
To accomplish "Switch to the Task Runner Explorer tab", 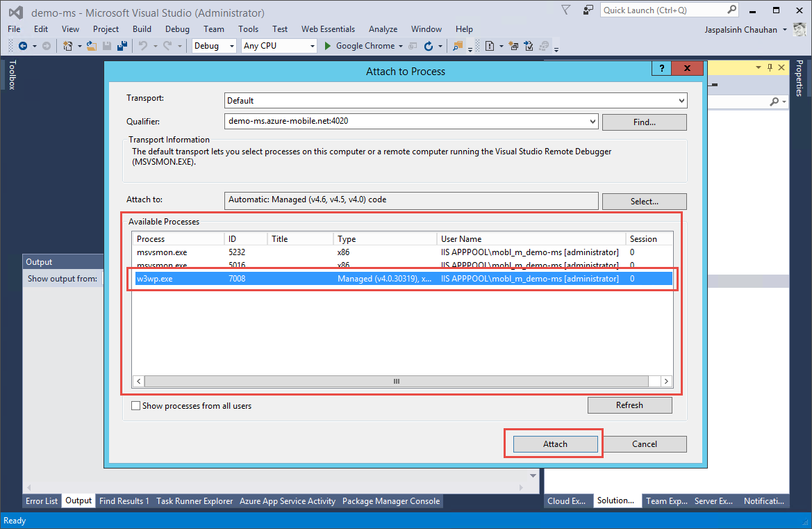I will (194, 501).
